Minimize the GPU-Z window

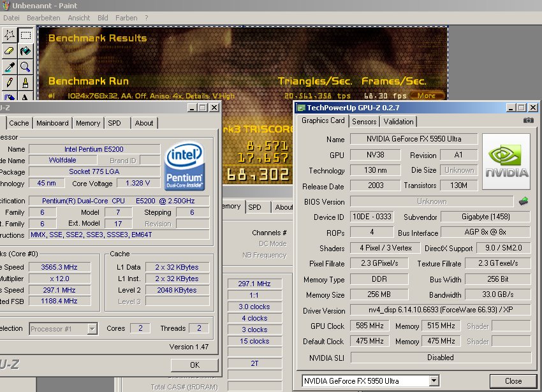(x=511, y=108)
